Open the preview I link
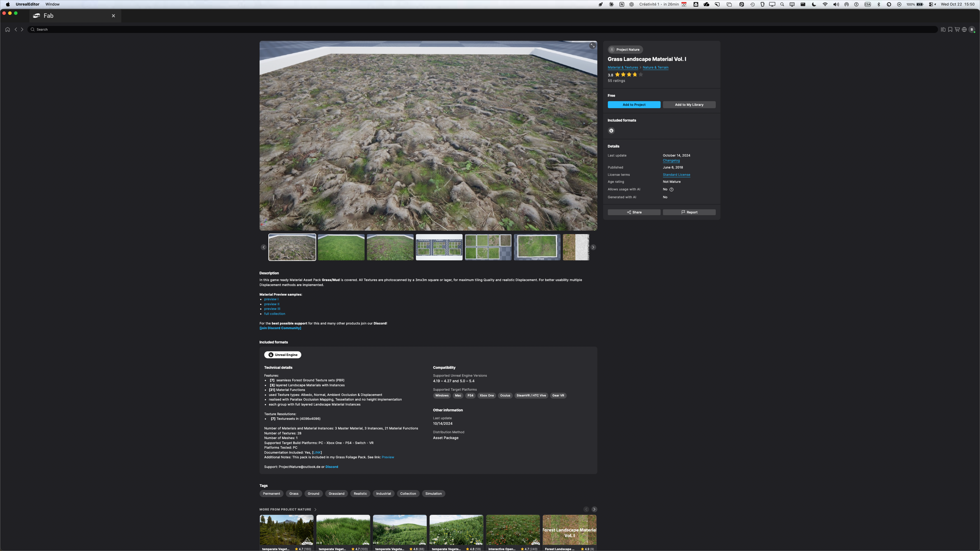The height and width of the screenshot is (551, 980). pos(271,299)
